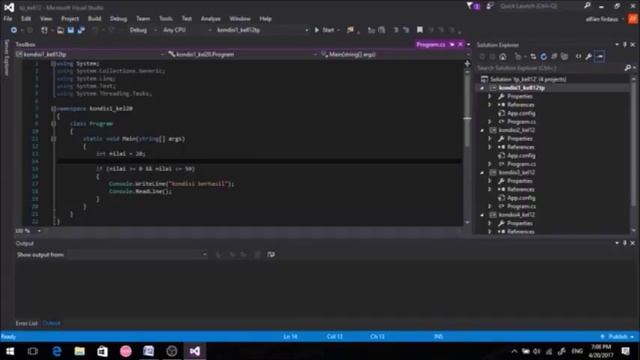Open Properties wrench icon in Solution Explorer toolbar
Viewport: 640px width, 360px height.
(x=589, y=56)
